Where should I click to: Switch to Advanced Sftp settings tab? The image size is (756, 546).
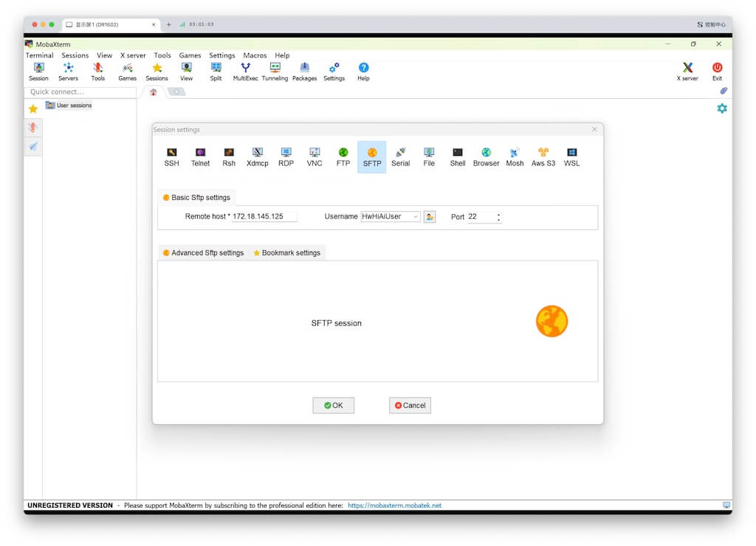tap(203, 252)
